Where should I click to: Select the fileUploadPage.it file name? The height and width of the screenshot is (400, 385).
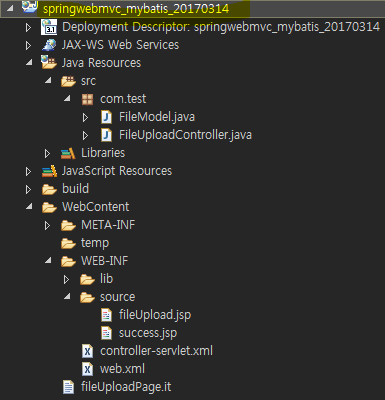pyautogui.click(x=126, y=387)
